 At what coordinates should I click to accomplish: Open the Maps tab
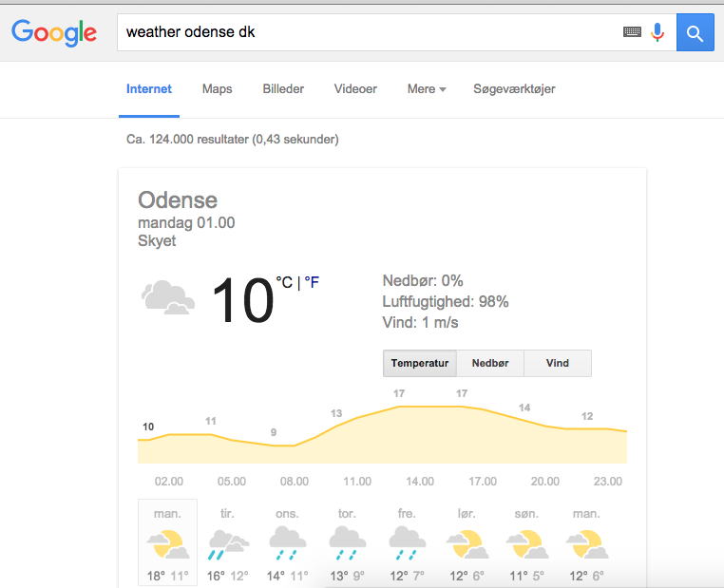coord(217,89)
